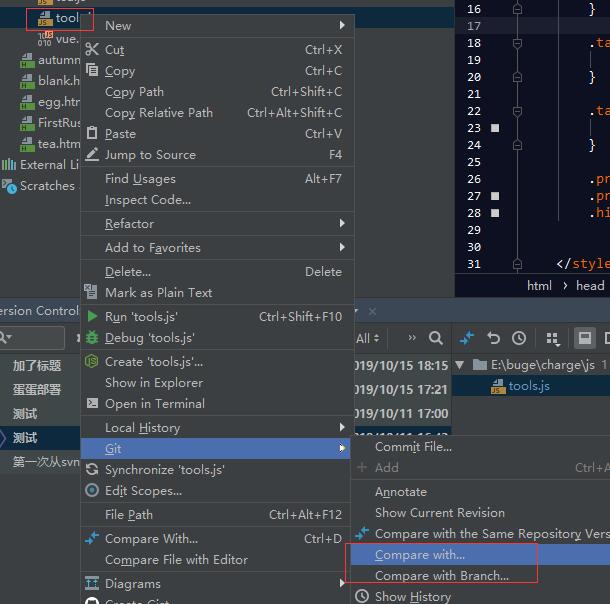Collapse the E:\buge\charge\js folder node
The image size is (610, 604).
coord(460,365)
